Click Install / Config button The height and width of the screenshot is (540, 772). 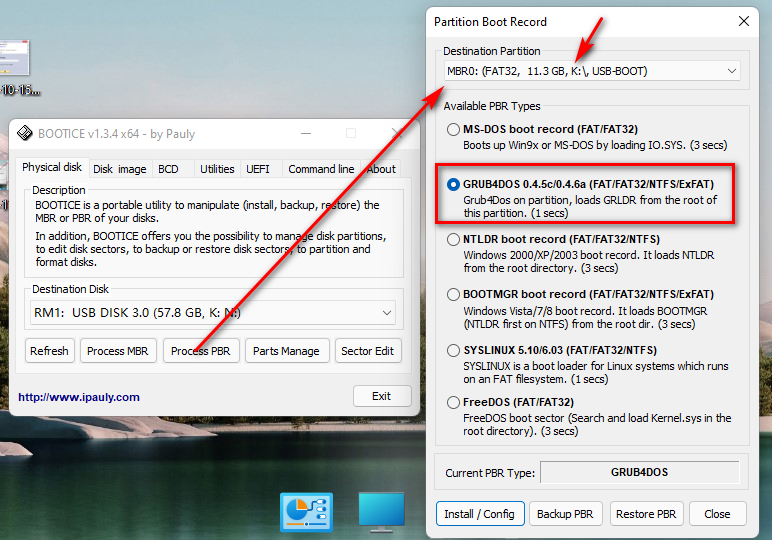click(x=480, y=514)
